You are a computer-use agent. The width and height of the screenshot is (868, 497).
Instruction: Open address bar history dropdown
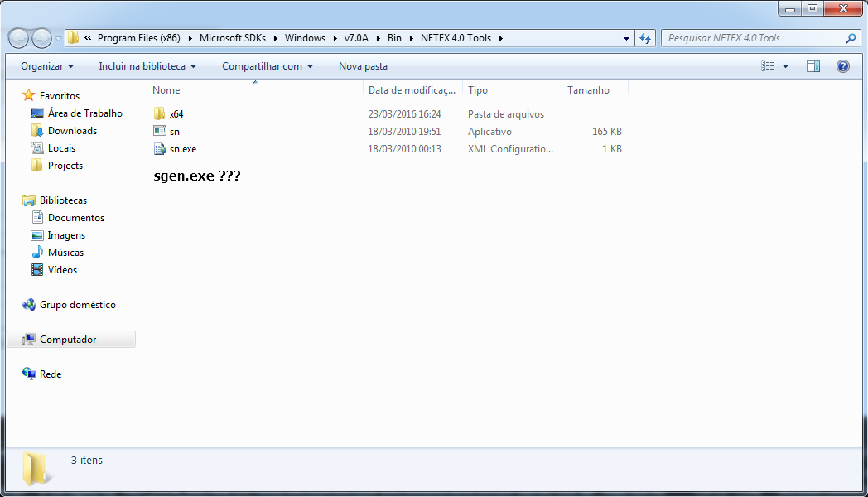[626, 38]
